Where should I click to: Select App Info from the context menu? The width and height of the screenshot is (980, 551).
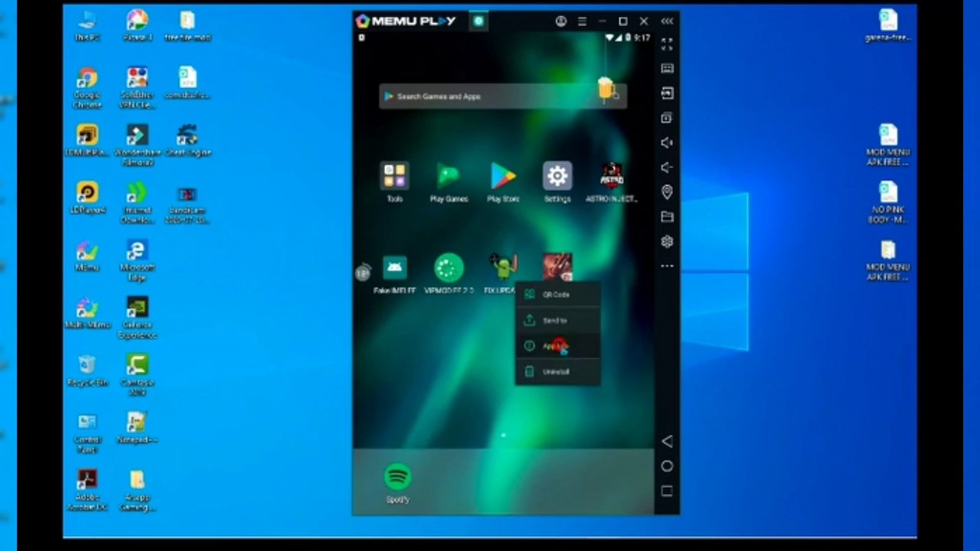click(x=557, y=346)
